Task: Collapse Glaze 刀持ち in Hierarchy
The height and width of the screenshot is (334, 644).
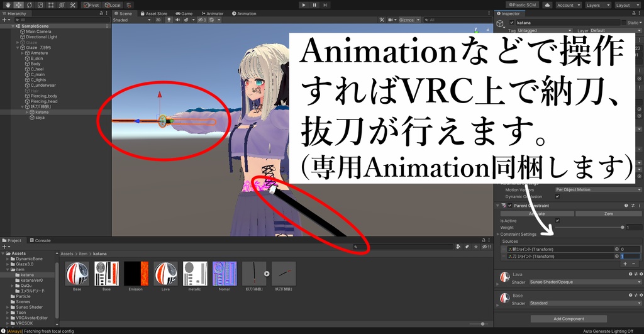Action: pos(18,48)
